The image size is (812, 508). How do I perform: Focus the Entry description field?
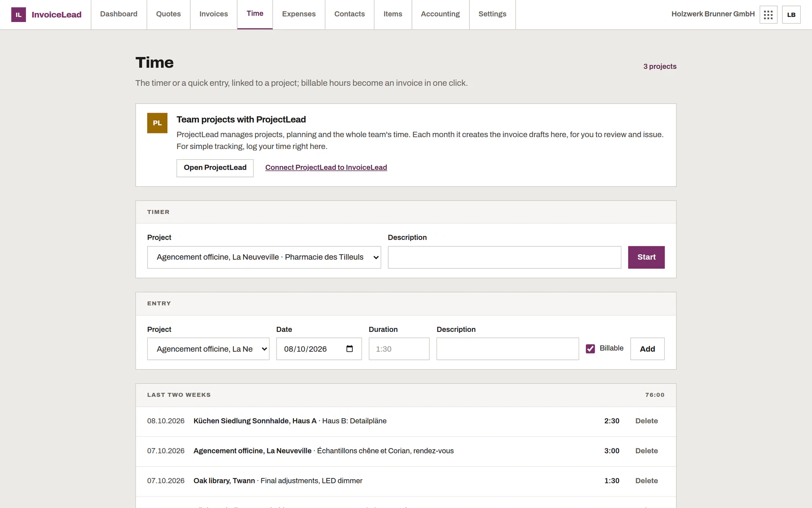[507, 349]
